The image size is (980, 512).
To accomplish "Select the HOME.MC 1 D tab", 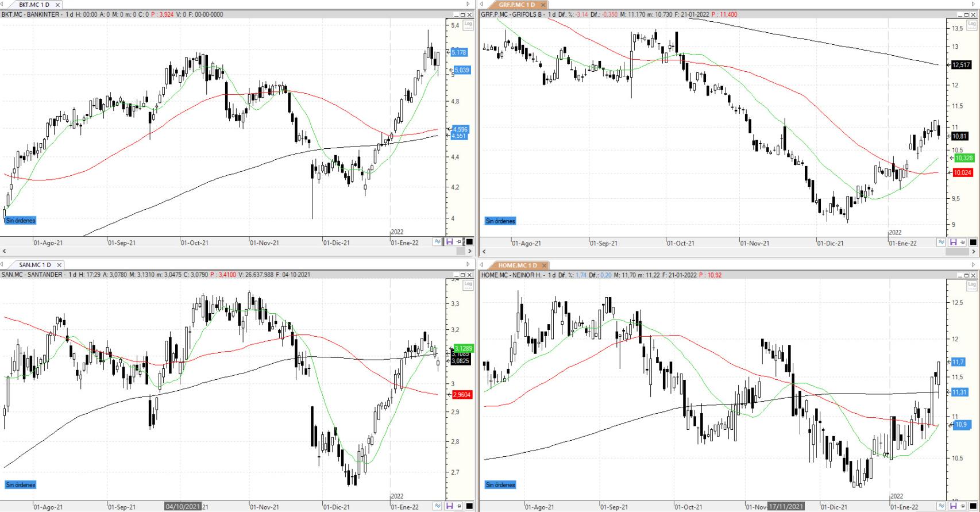I will click(x=517, y=265).
